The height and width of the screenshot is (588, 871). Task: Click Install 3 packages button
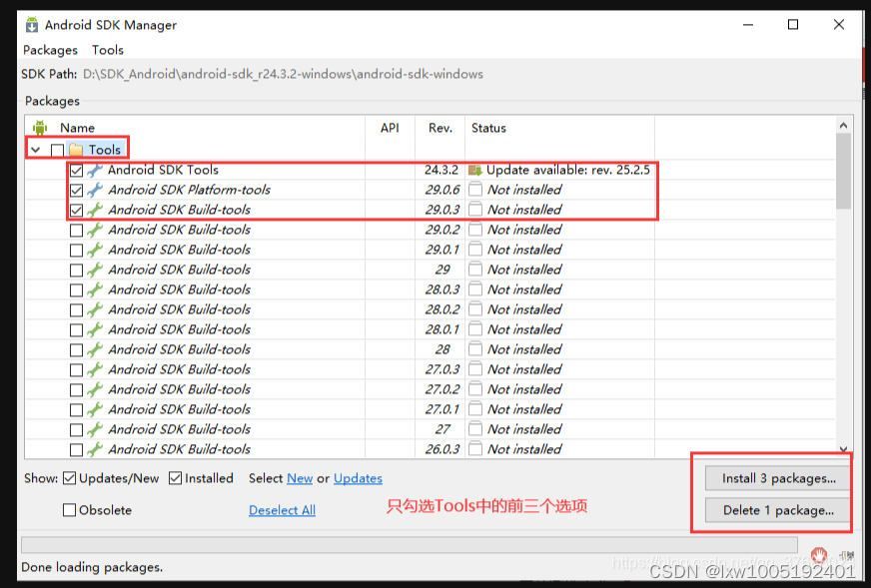click(778, 478)
